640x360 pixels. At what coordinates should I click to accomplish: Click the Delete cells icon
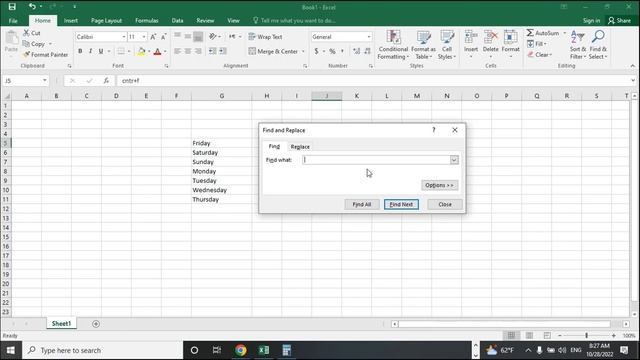click(x=491, y=38)
